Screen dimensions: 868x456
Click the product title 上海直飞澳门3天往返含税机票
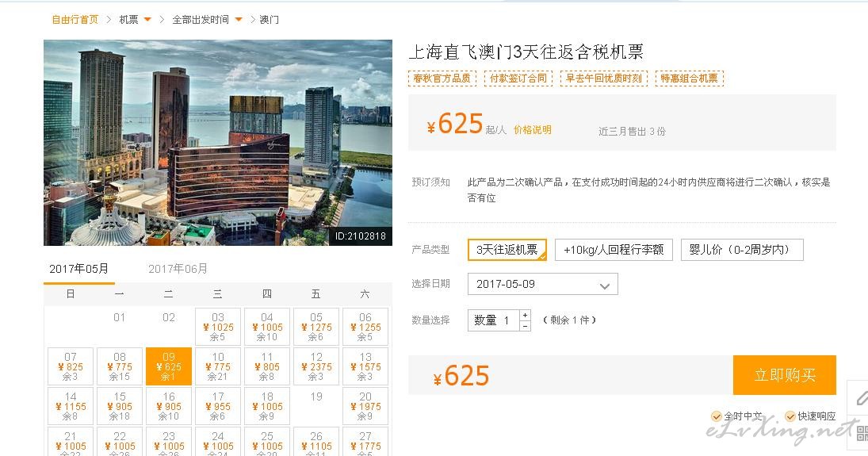point(526,52)
